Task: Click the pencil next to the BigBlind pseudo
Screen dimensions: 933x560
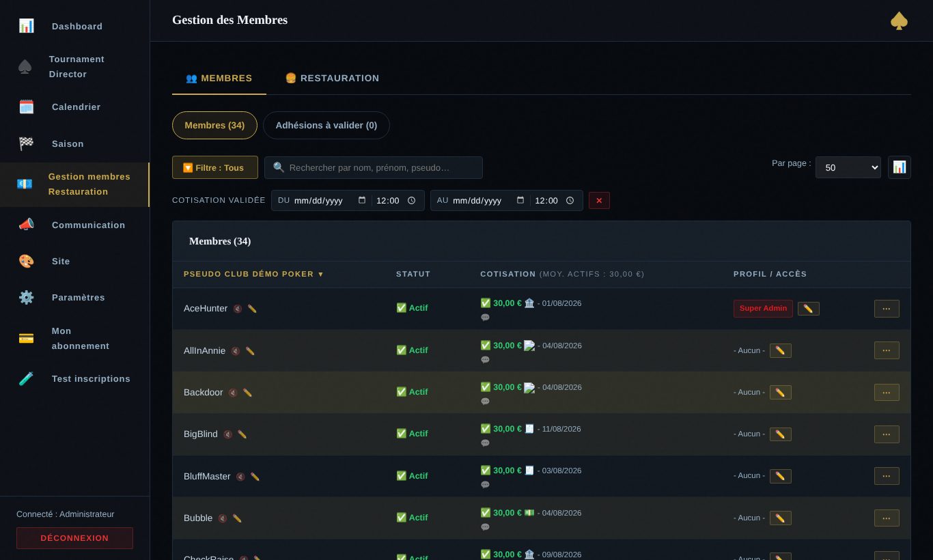Action: (242, 434)
